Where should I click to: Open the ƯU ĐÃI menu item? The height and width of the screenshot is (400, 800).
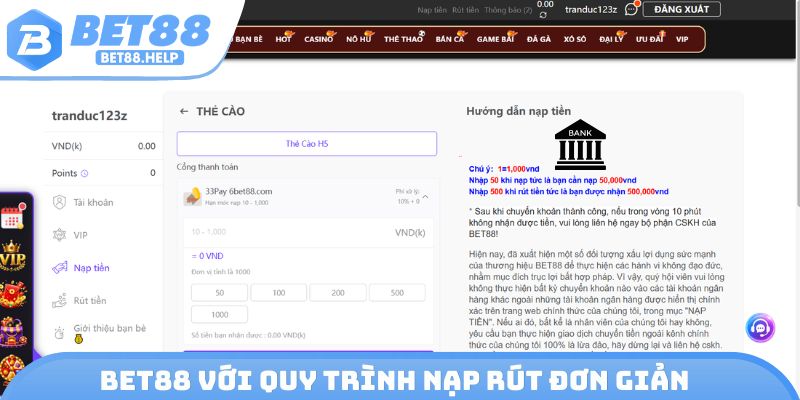click(649, 39)
